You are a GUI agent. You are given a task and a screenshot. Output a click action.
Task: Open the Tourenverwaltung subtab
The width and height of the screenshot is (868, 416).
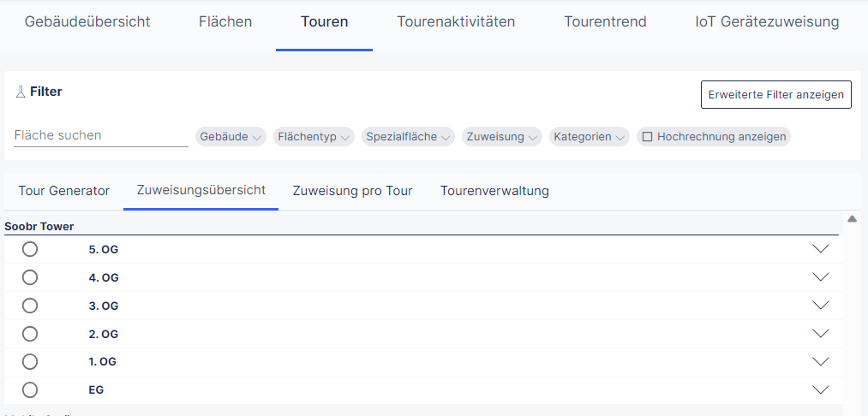(494, 190)
